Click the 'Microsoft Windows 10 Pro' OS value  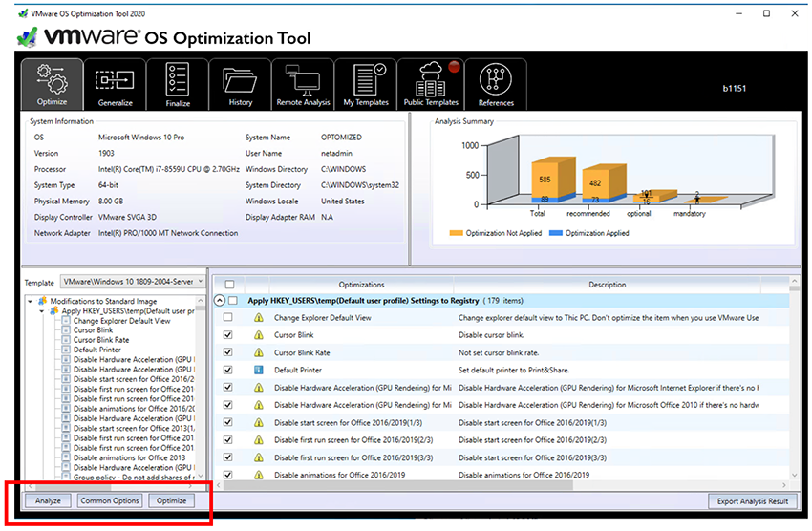(140, 138)
